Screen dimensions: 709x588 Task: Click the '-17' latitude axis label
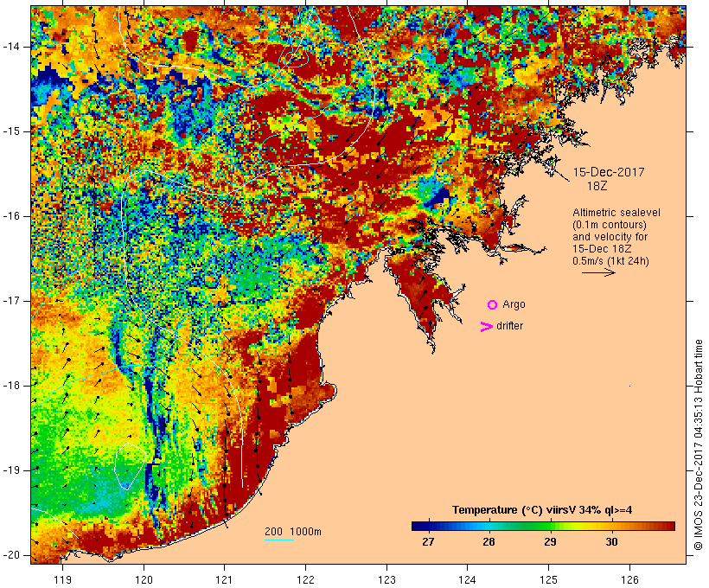[11, 301]
